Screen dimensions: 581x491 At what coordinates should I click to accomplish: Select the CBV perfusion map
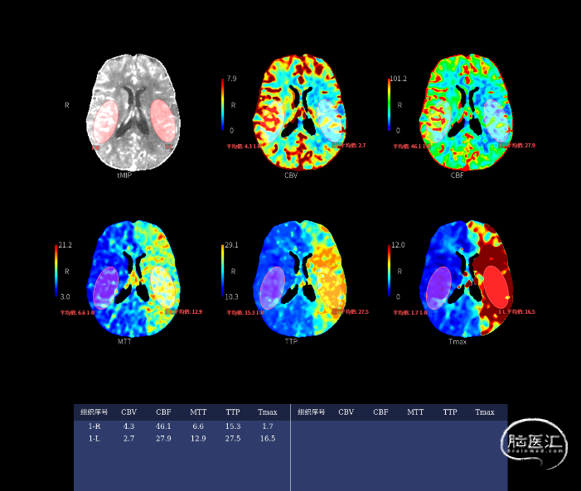pyautogui.click(x=300, y=112)
